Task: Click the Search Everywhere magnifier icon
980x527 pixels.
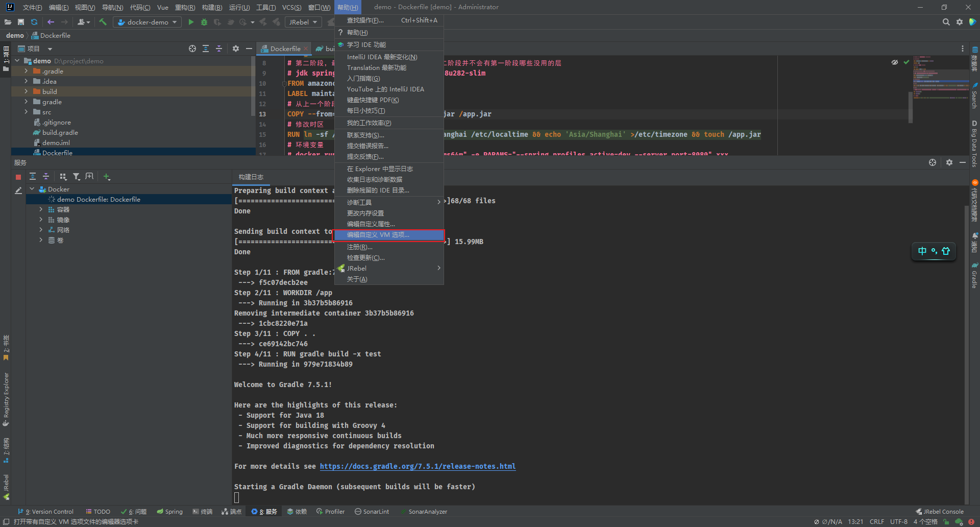Action: 946,22
